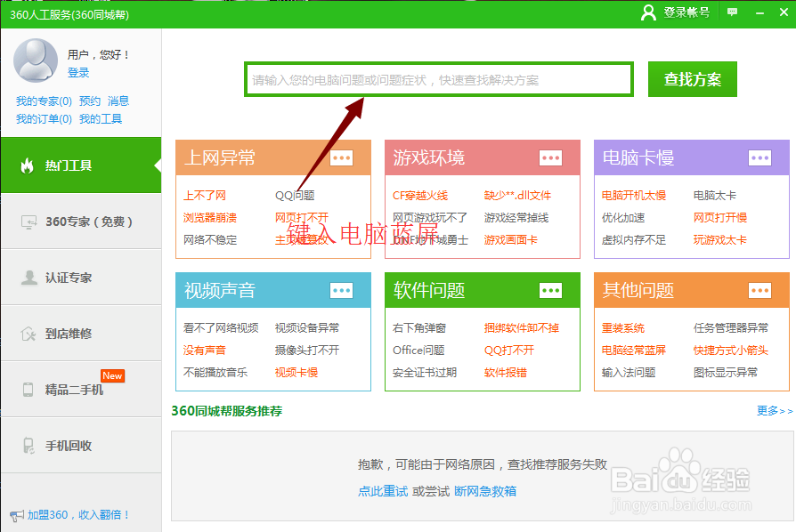The width and height of the screenshot is (796, 532).
Task: Click 加盟360，收入翻倍 link
Action: pyautogui.click(x=78, y=515)
